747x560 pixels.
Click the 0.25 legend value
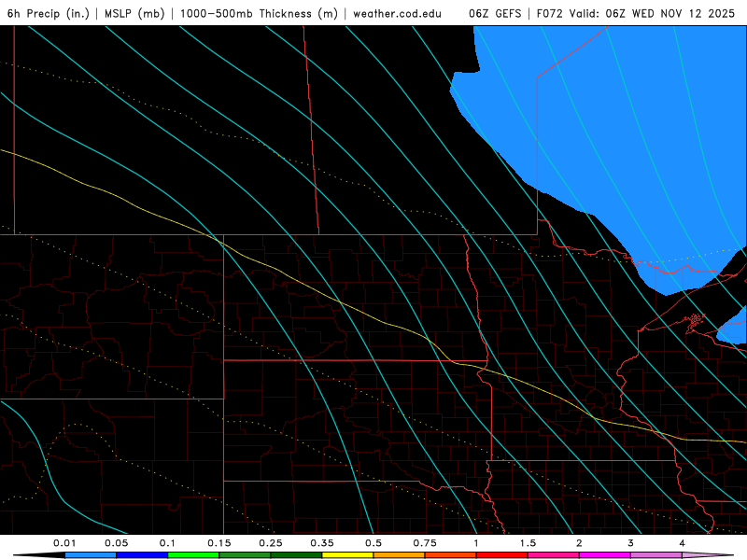(x=271, y=543)
